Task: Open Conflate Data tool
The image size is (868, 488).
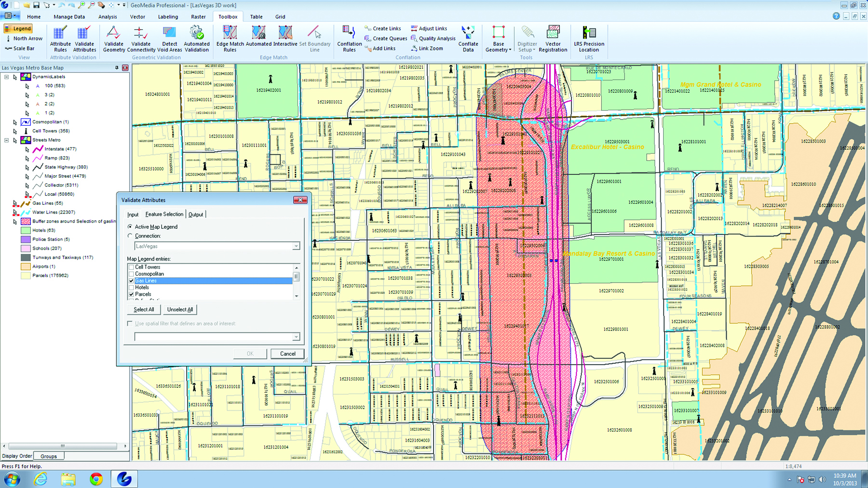Action: pos(468,39)
